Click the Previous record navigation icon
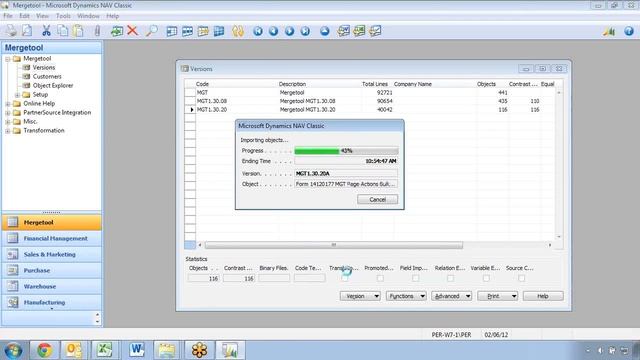This screenshot has height=360, width=640. coord(273,31)
